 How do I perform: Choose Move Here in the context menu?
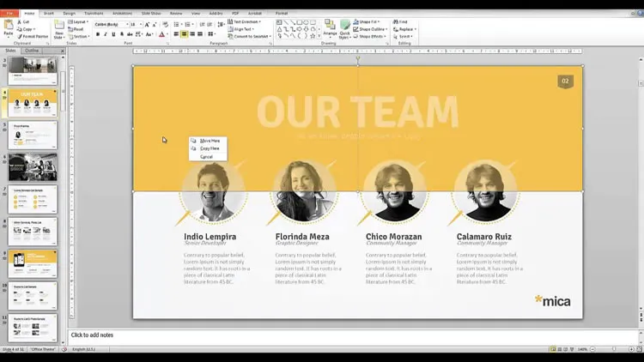coord(208,141)
